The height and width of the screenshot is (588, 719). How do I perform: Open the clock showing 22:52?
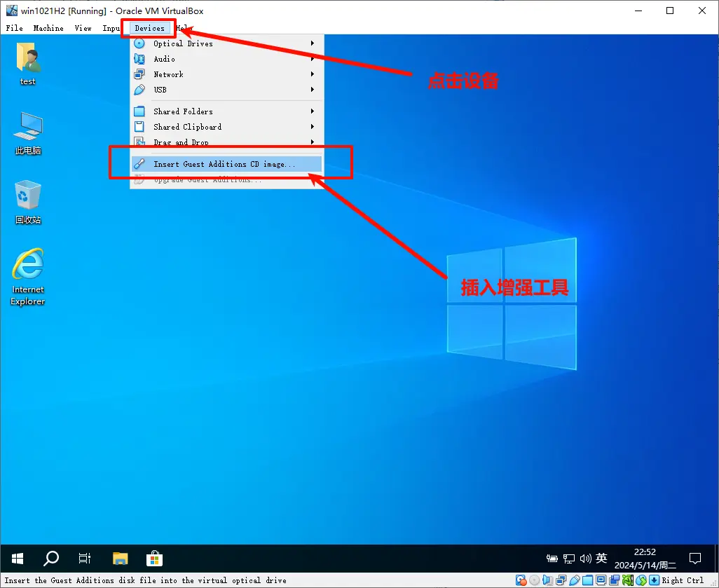point(645,558)
